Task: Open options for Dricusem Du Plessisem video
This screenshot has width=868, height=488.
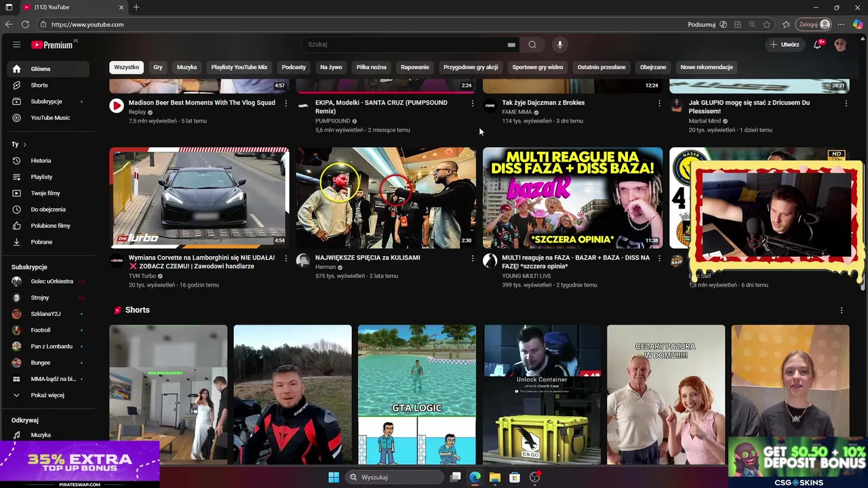Action: point(846,103)
